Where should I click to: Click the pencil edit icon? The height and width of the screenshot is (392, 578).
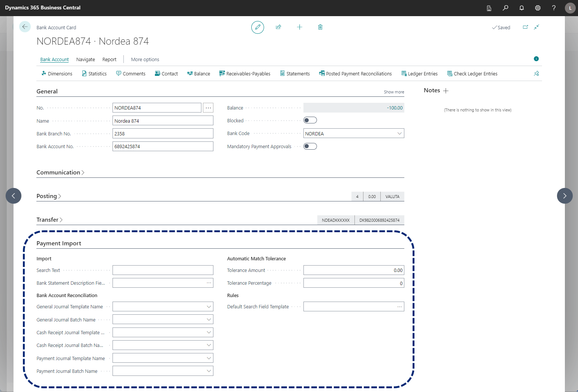click(258, 27)
